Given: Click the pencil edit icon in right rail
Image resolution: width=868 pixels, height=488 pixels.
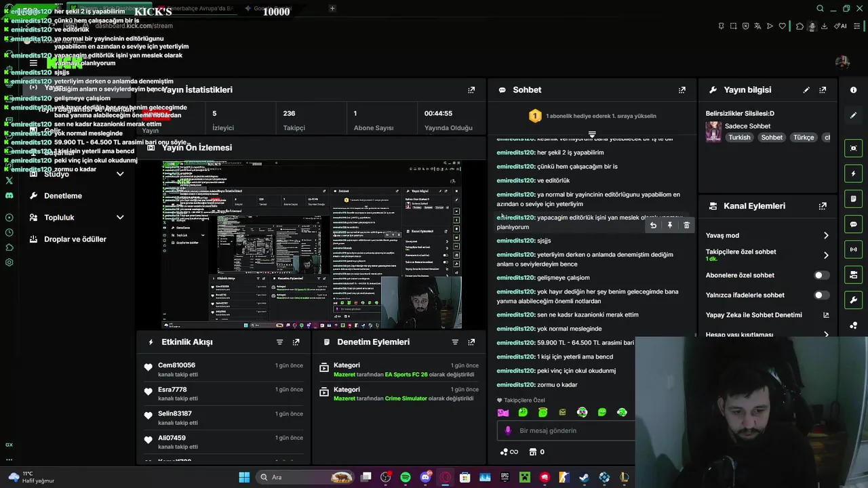Looking at the screenshot, I should [853, 115].
